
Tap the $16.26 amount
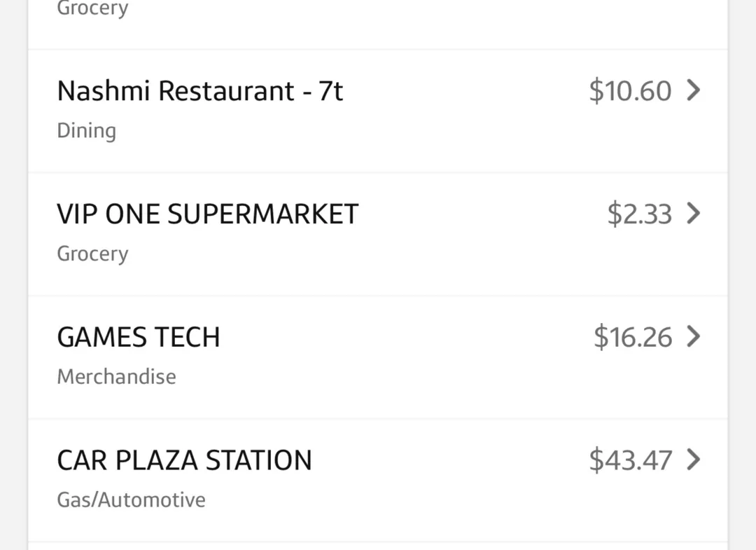click(x=633, y=337)
